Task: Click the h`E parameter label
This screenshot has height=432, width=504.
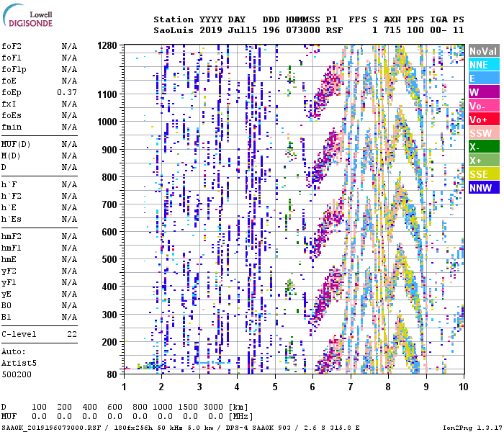Action: 9,207
